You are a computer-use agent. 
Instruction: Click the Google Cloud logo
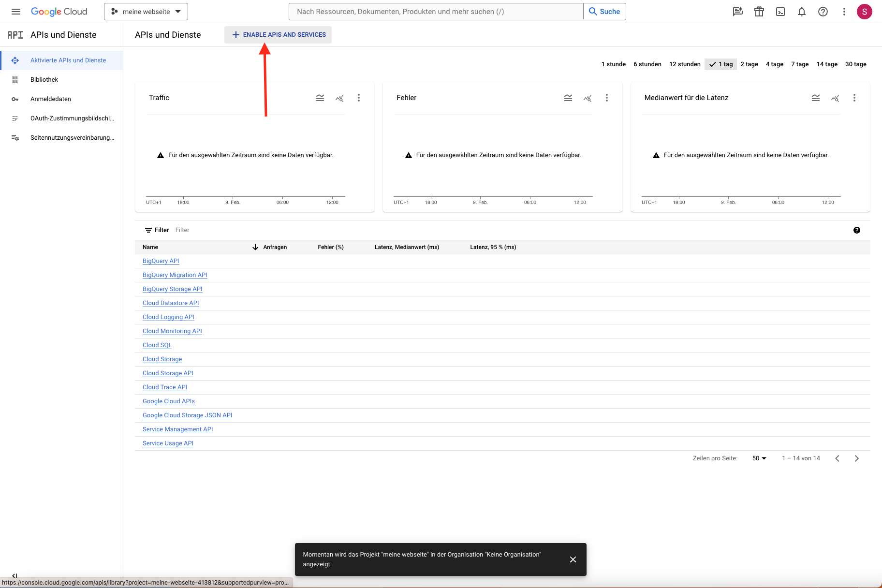(59, 12)
